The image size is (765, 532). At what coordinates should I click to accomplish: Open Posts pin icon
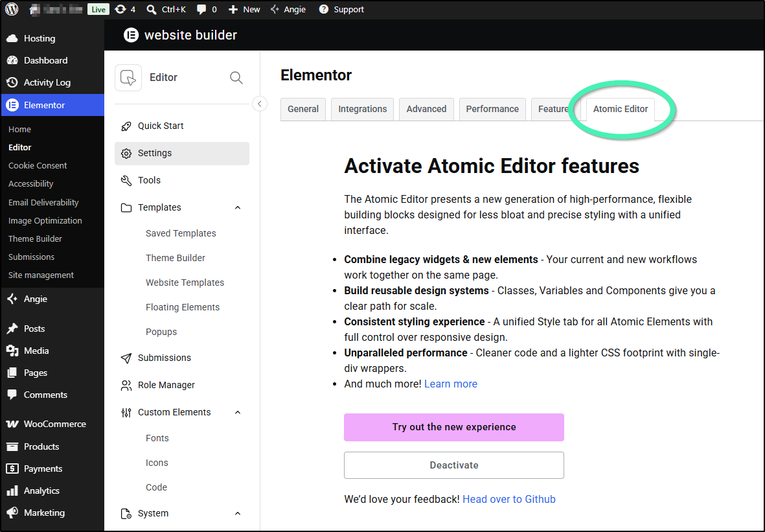12,329
